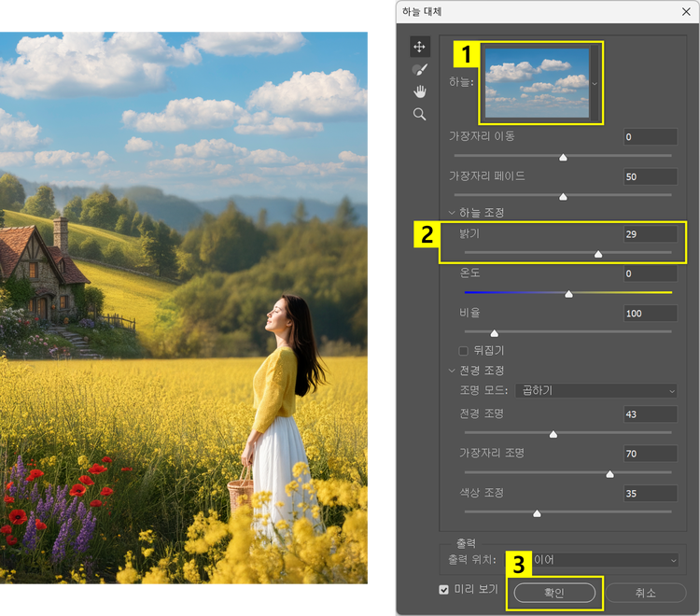Enable the 뒤집기 checkbox
Viewport: 700px width, 616px height.
(x=464, y=351)
